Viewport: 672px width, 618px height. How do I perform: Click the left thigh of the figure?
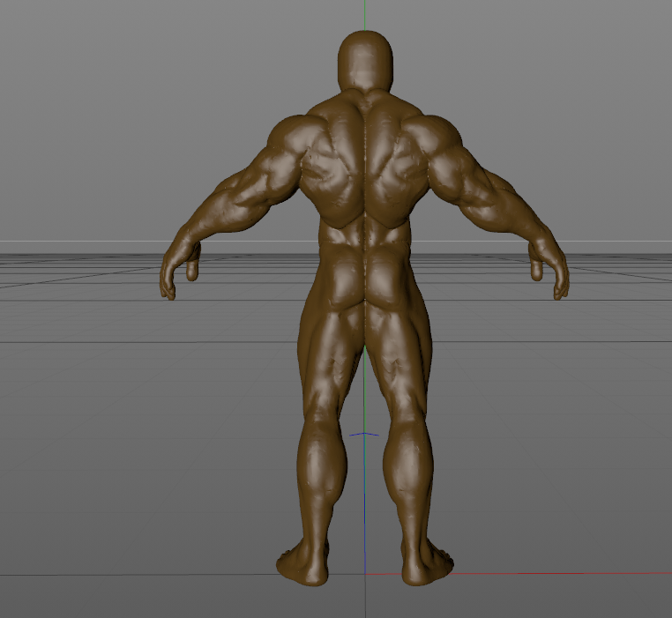328,361
